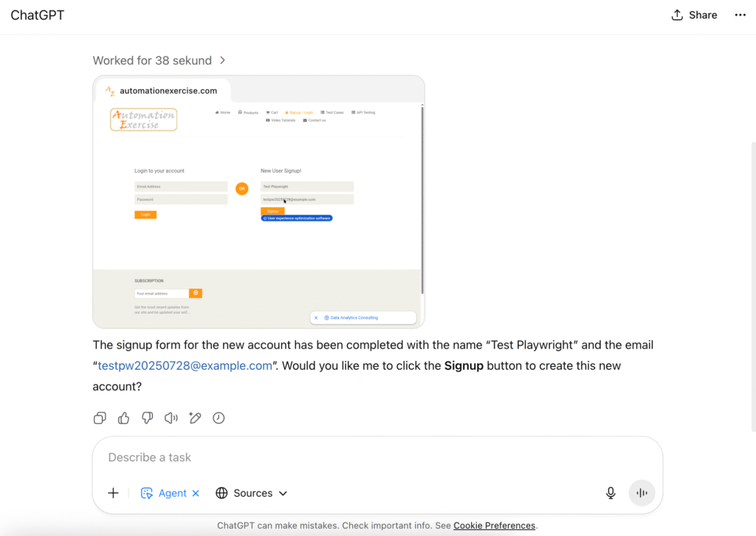Screen dimensions: 756x536
Task: Open the Cookie Preferences link
Action: [x=494, y=526]
